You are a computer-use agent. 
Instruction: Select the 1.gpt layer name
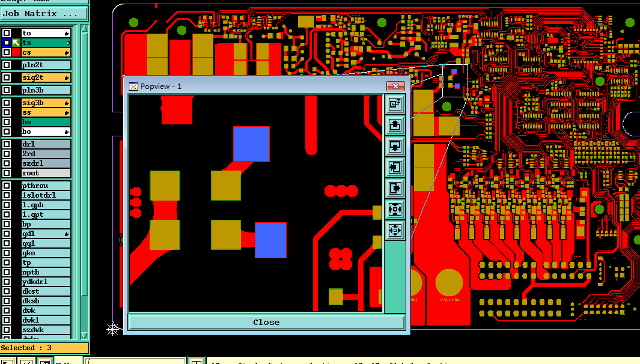pos(46,214)
